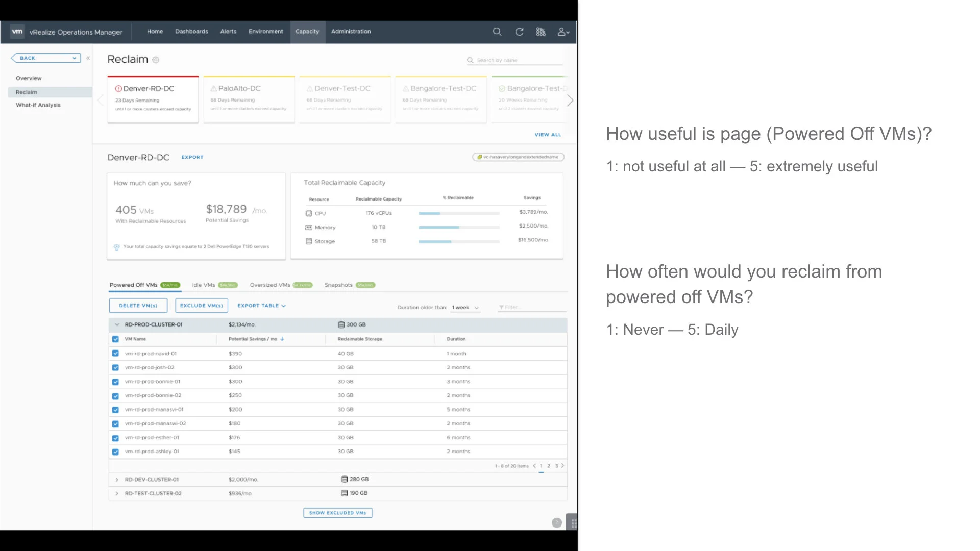Click the refresh icon in header
Viewport: 980px width, 551px height.
click(519, 32)
